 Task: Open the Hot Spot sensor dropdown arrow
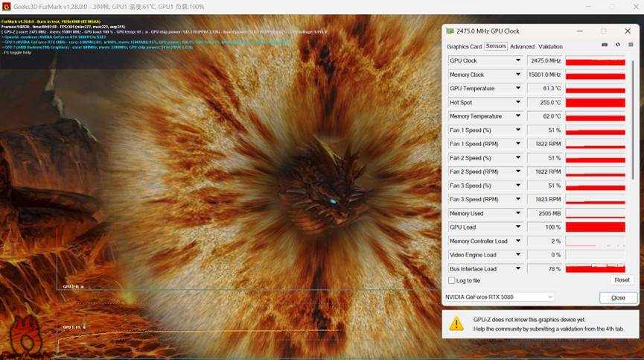coord(518,102)
